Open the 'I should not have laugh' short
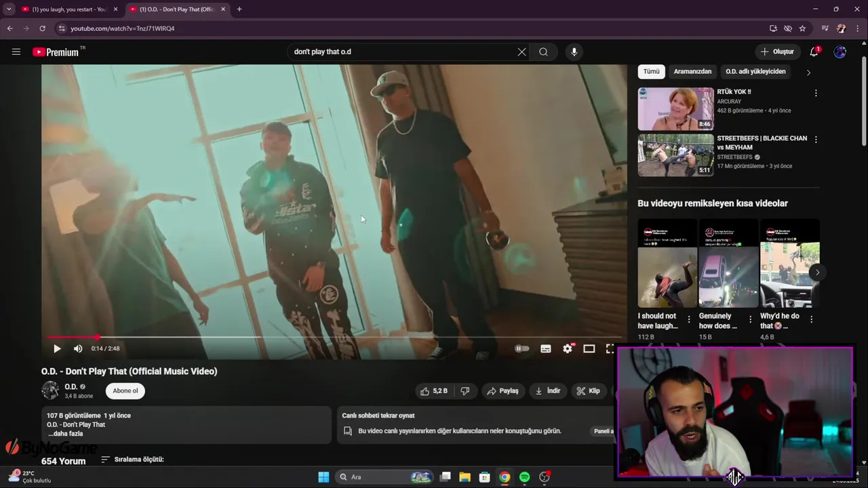This screenshot has width=868, height=488. click(x=667, y=263)
